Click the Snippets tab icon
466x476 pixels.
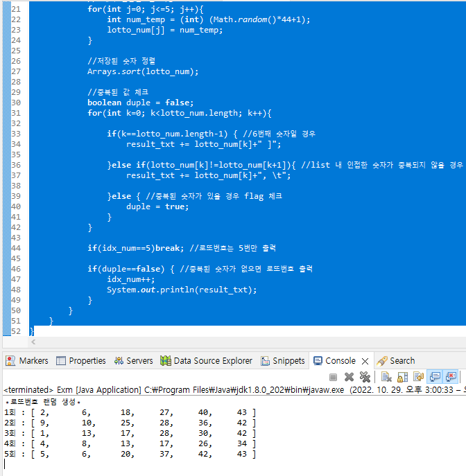[265, 361]
